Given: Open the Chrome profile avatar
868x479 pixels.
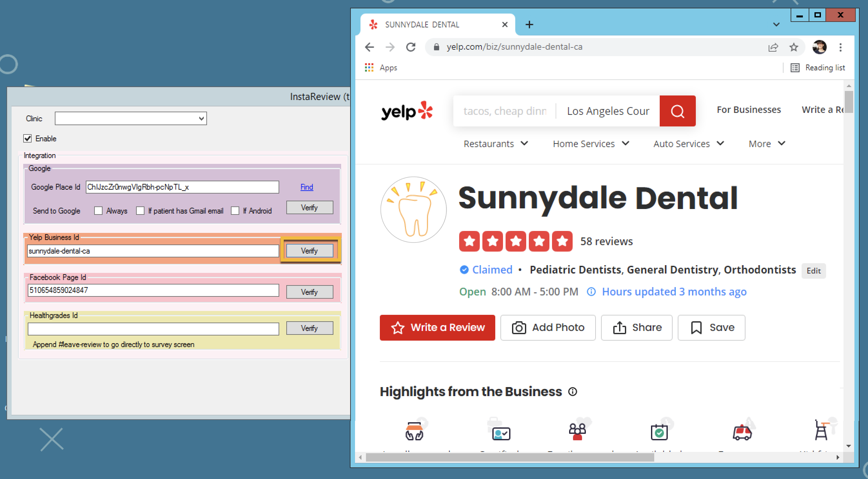Looking at the screenshot, I should click(819, 47).
